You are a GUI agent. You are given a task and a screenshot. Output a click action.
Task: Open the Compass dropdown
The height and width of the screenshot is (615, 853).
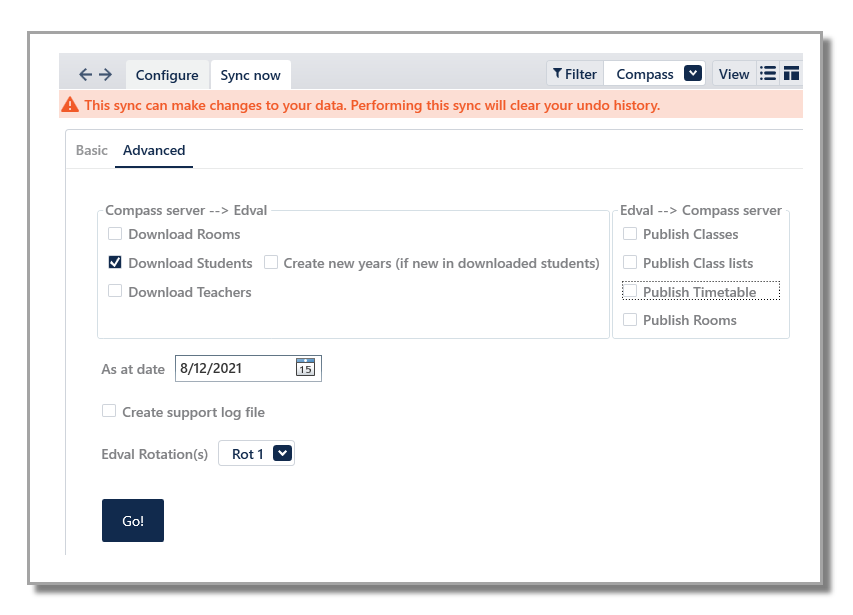(654, 74)
